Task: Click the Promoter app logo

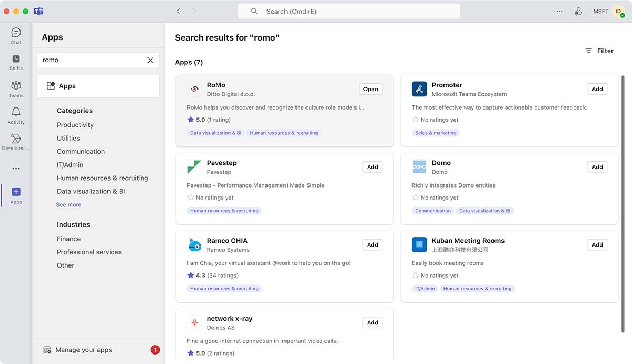Action: [x=419, y=89]
